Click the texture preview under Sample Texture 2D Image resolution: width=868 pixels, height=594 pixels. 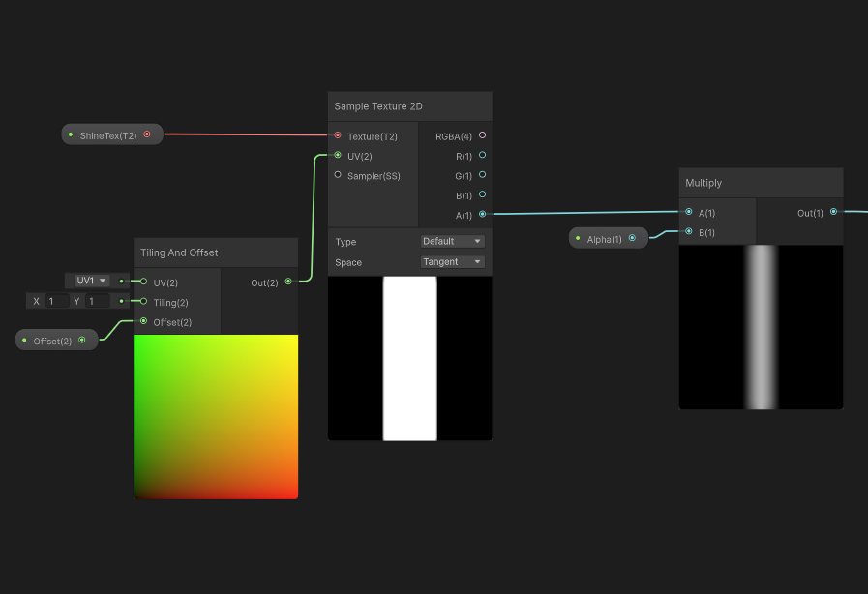[409, 358]
